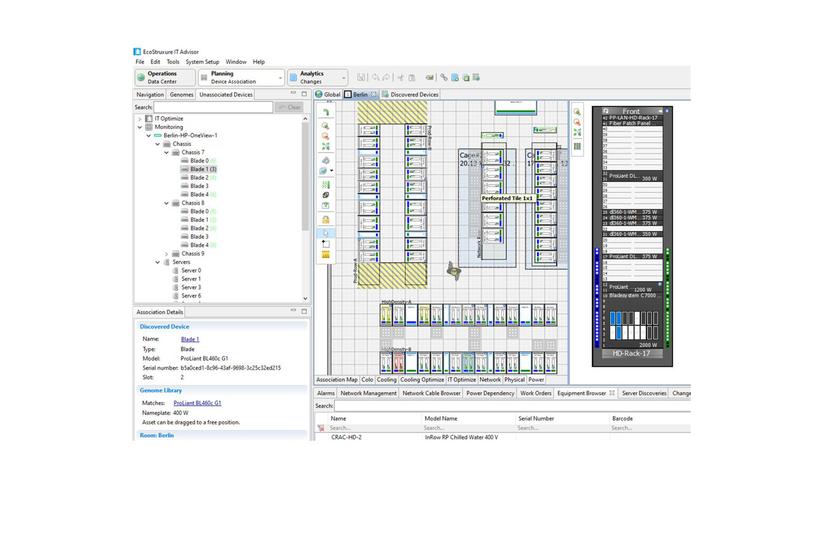Open the Tools menu

pyautogui.click(x=173, y=62)
